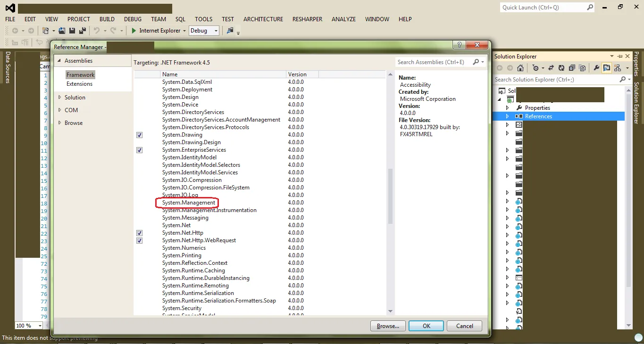Click the View Class Diagram icon
This screenshot has height=344, width=644.
coord(617,68)
